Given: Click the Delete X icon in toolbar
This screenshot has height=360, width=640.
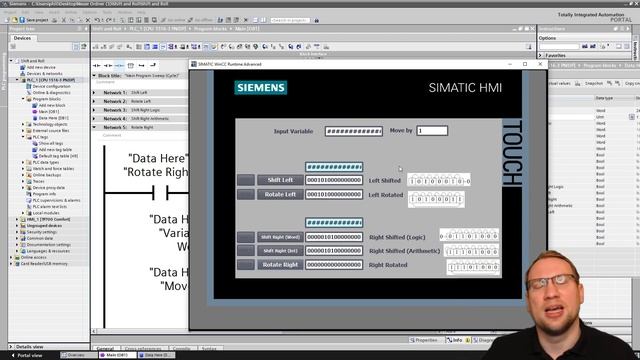Looking at the screenshot, I should [x=87, y=20].
